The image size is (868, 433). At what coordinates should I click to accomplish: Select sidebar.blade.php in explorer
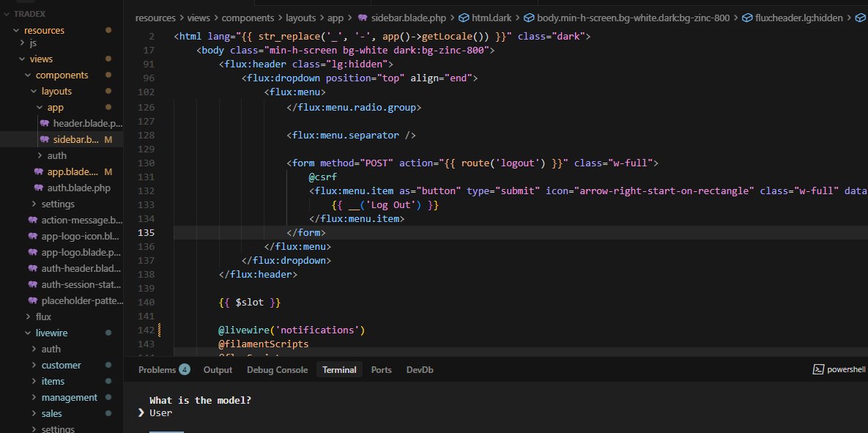click(x=76, y=139)
